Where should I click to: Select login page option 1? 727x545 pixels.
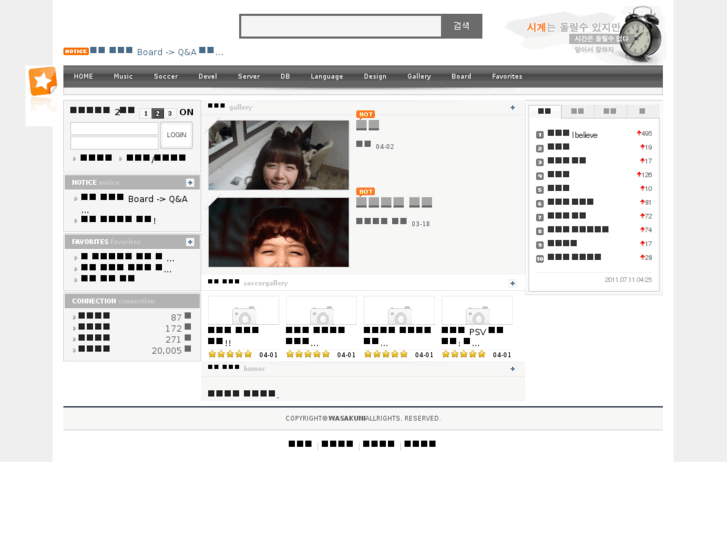(146, 114)
